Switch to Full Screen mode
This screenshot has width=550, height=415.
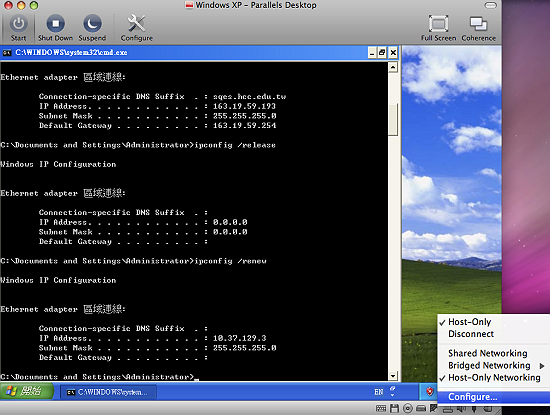tap(438, 28)
